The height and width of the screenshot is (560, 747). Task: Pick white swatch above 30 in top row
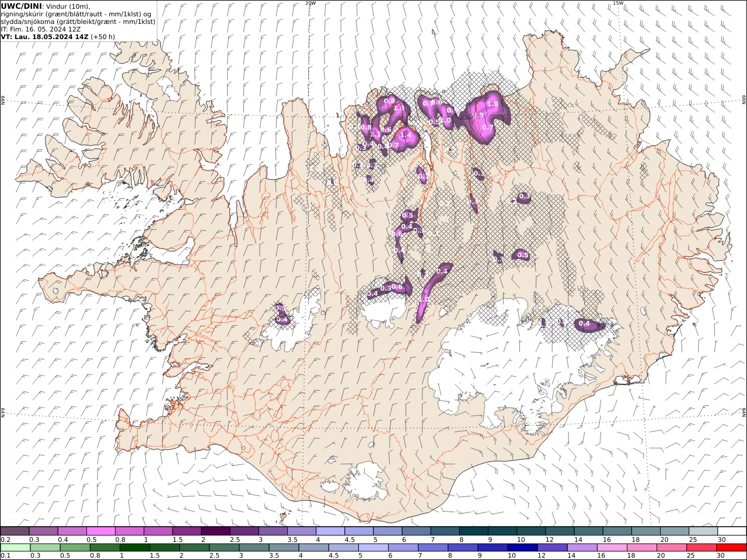[x=732, y=531]
